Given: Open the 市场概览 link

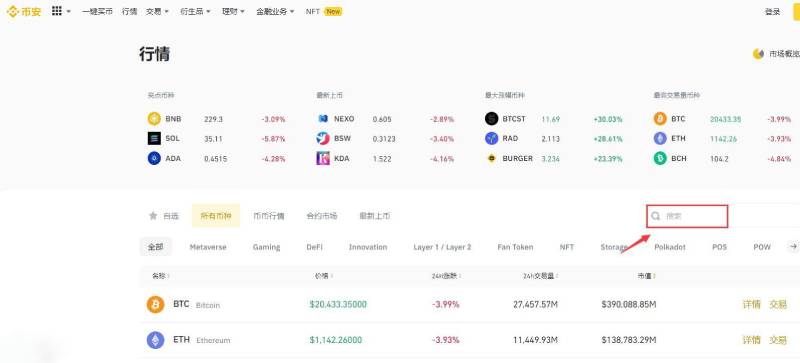Looking at the screenshot, I should 784,54.
